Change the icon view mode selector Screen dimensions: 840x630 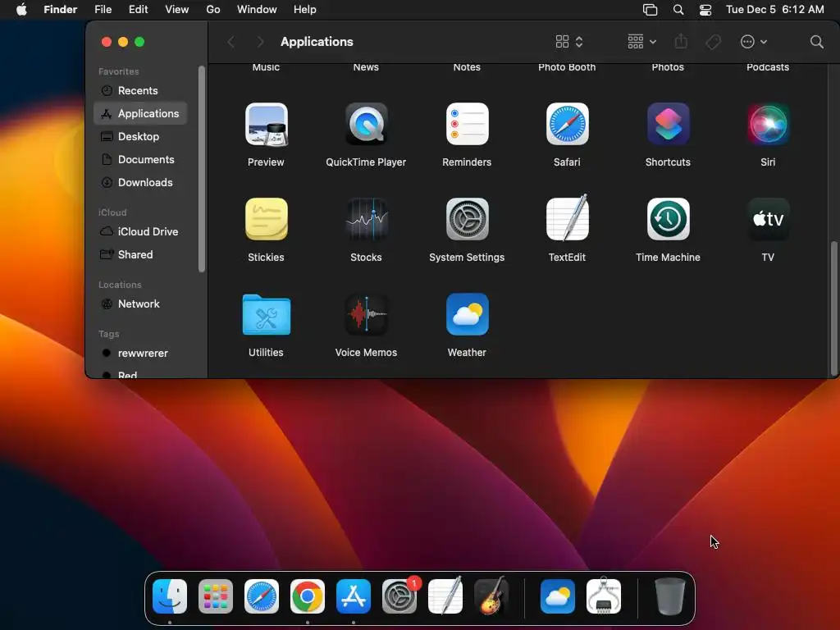click(x=569, y=42)
